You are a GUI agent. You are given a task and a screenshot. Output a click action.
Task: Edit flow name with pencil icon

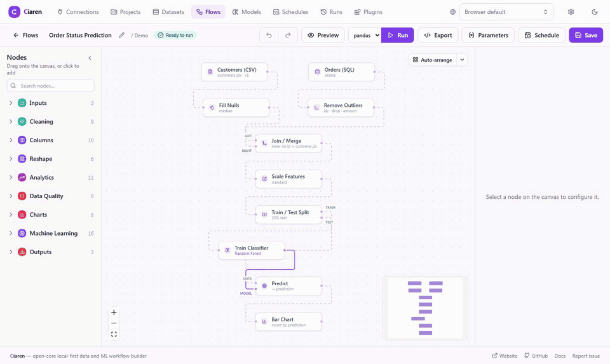coord(122,35)
